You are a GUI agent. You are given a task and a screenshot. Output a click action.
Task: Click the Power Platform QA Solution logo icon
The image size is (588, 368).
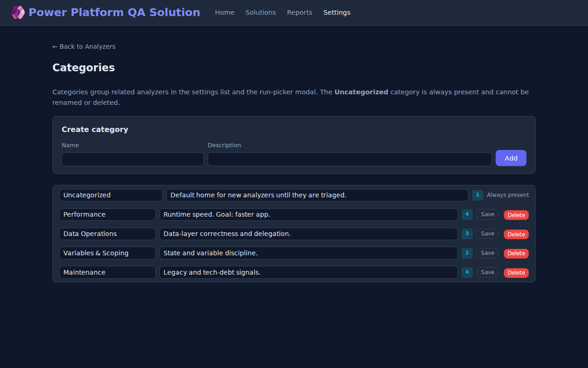(x=18, y=12)
